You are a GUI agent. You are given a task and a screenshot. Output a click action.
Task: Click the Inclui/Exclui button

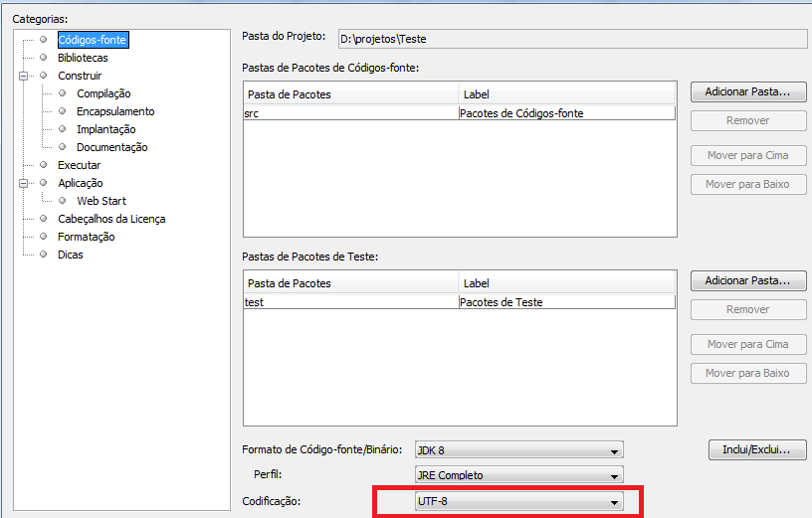757,449
